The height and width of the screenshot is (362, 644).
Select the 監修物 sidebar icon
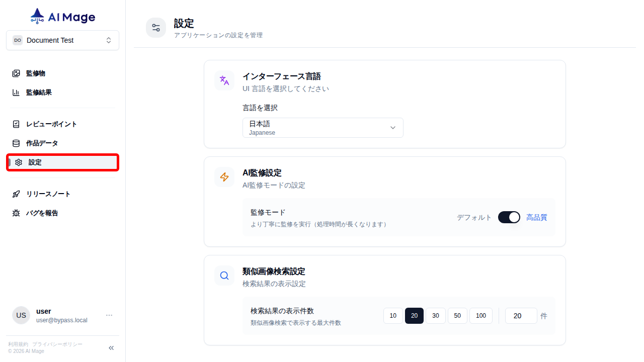coord(17,73)
